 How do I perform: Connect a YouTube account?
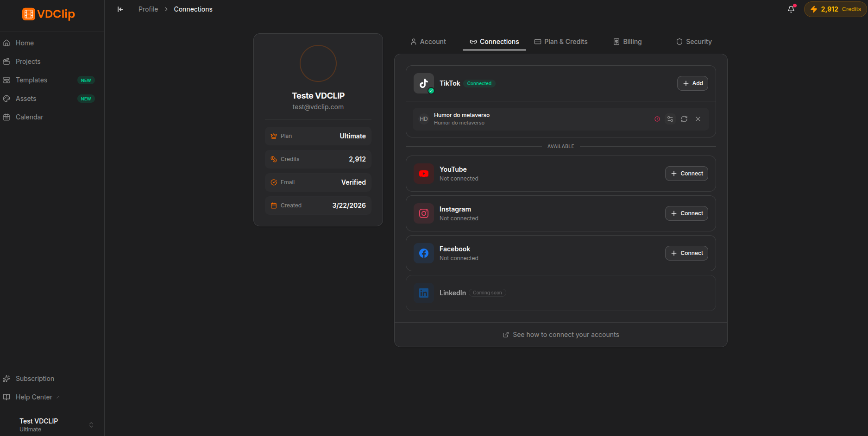(x=686, y=174)
